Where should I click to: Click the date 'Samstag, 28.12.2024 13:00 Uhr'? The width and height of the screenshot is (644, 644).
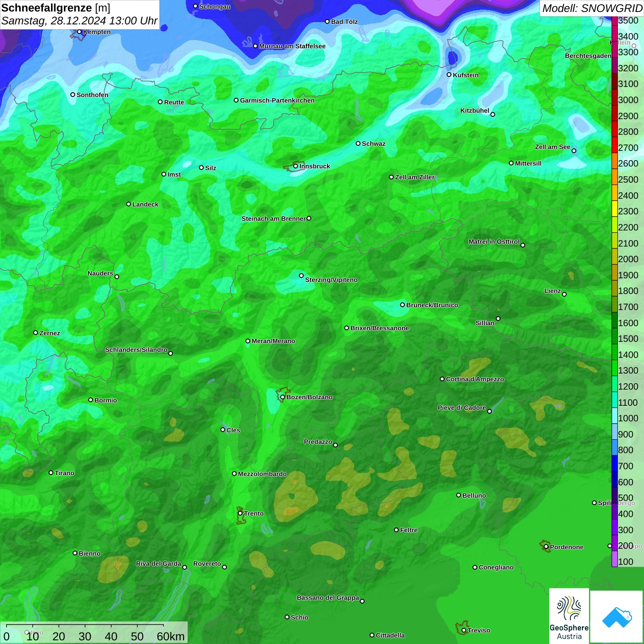(x=79, y=21)
